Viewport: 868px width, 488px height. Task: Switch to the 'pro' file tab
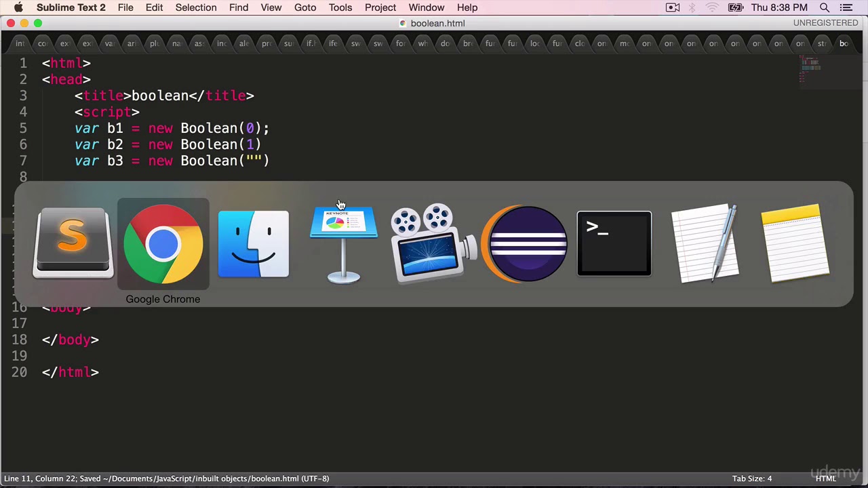click(266, 43)
